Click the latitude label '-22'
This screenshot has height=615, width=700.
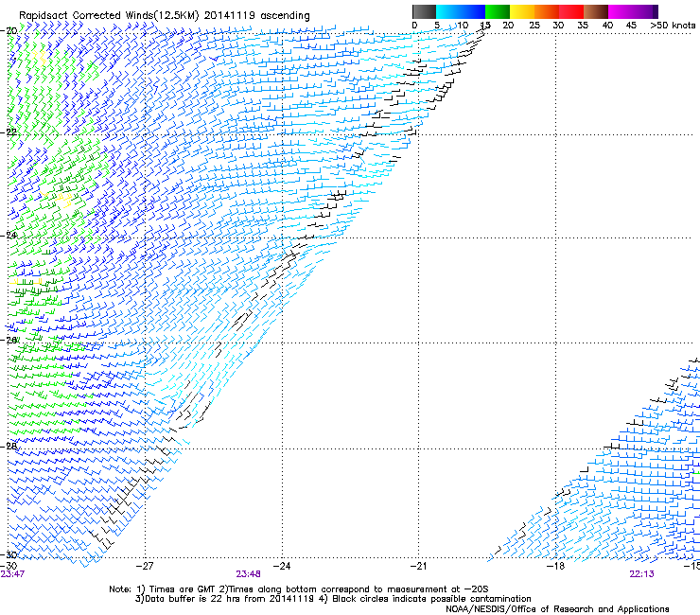click(9, 132)
